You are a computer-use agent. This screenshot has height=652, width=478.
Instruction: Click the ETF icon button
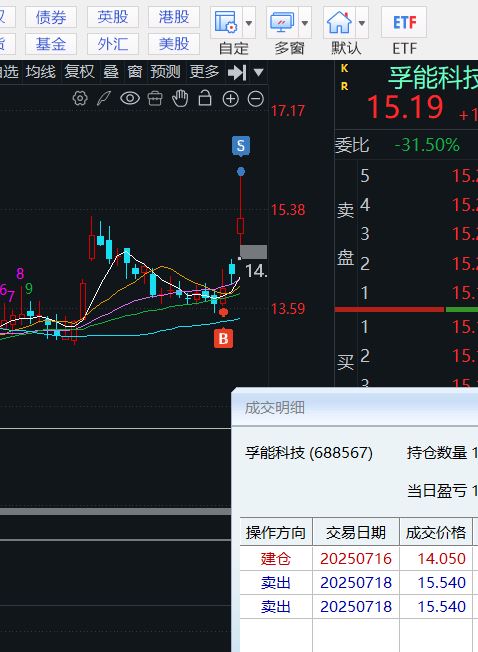404,22
